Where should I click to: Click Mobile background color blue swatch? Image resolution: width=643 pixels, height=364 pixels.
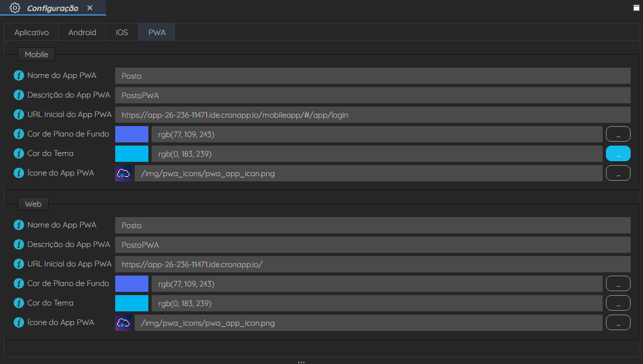(x=131, y=135)
